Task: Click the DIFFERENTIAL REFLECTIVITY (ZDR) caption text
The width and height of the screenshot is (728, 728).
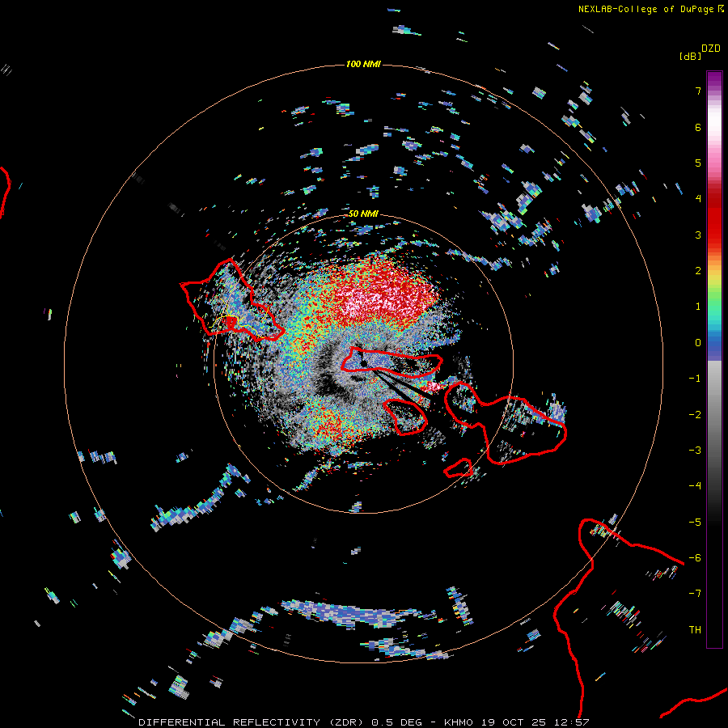Action: (x=252, y=722)
